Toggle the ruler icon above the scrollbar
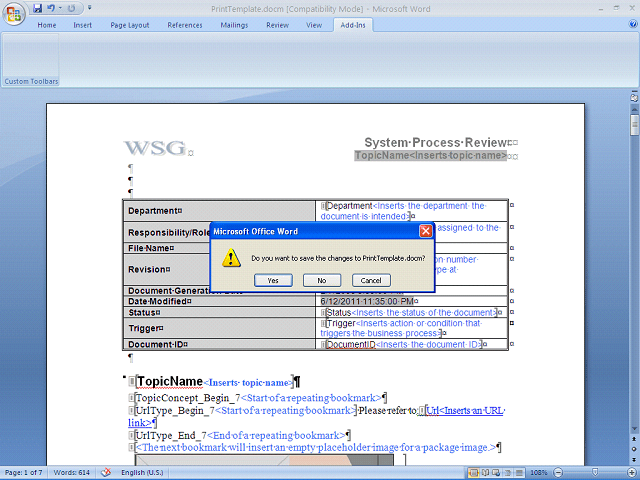This screenshot has width=640, height=480. tap(634, 97)
